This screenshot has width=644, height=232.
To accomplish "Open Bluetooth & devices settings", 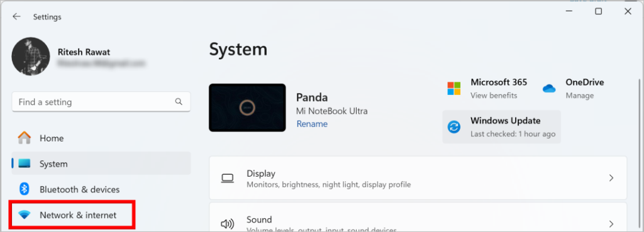I will (x=101, y=189).
